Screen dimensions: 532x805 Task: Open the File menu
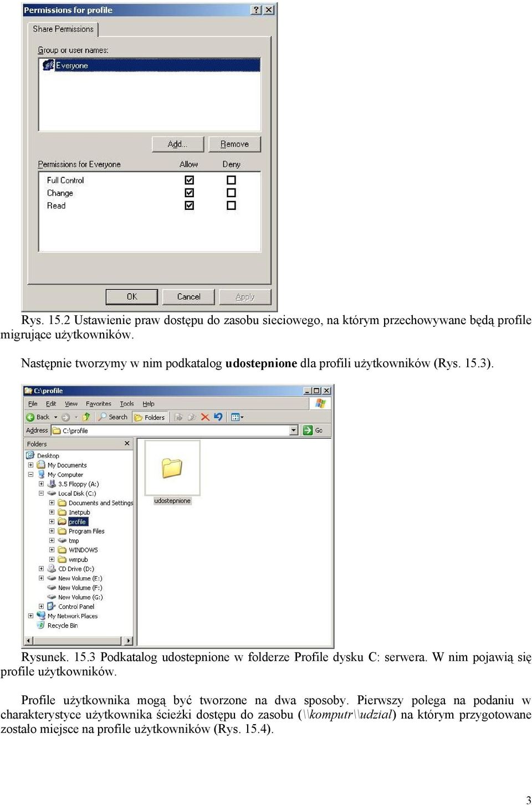(x=33, y=404)
